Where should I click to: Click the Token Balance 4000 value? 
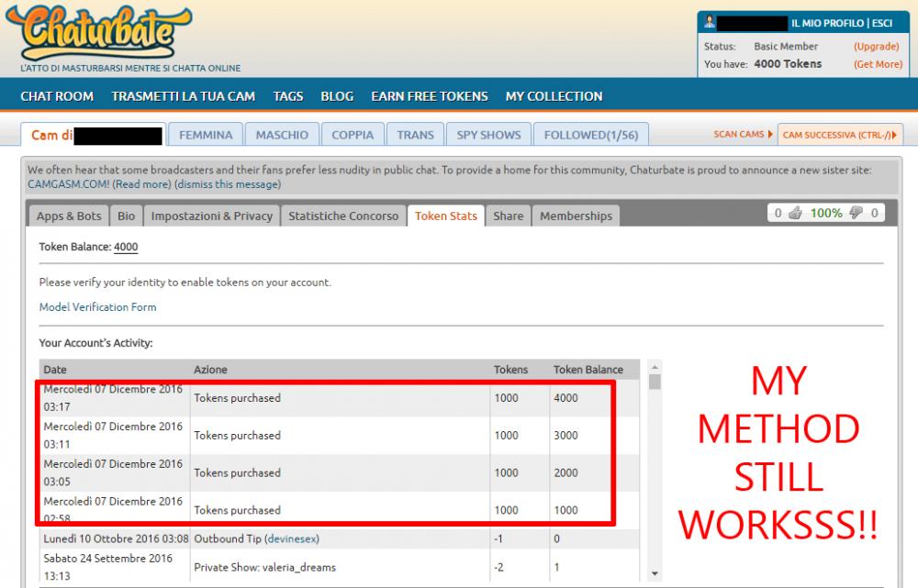point(126,247)
